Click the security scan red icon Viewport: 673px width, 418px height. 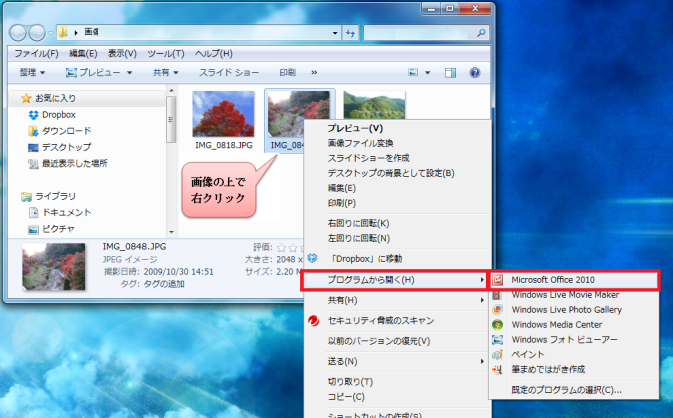point(314,321)
